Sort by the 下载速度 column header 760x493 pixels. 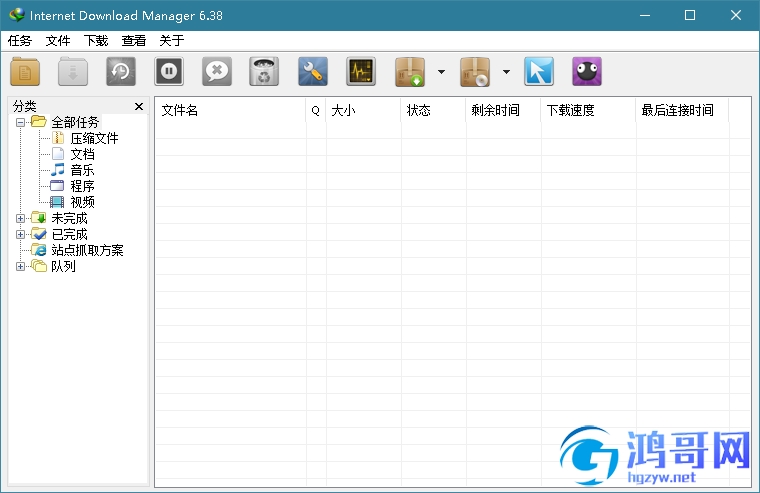(588, 111)
